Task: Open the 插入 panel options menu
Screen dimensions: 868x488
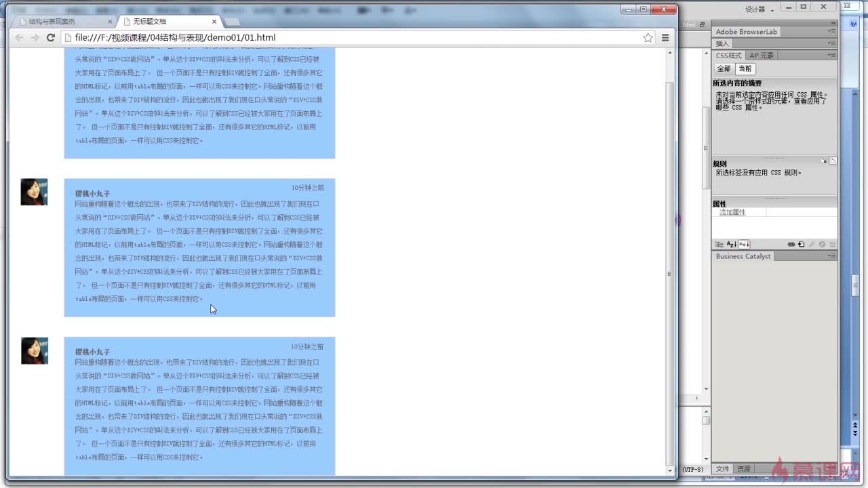Action: [x=831, y=43]
